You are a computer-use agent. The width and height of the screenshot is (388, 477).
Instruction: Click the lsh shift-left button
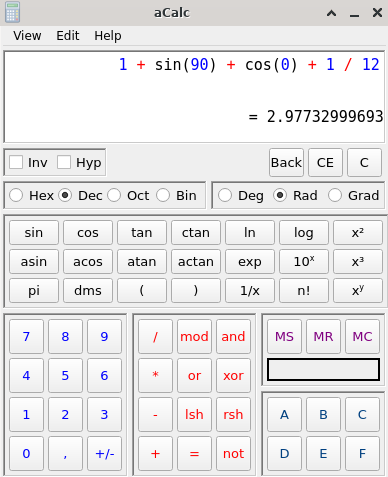tap(194, 414)
